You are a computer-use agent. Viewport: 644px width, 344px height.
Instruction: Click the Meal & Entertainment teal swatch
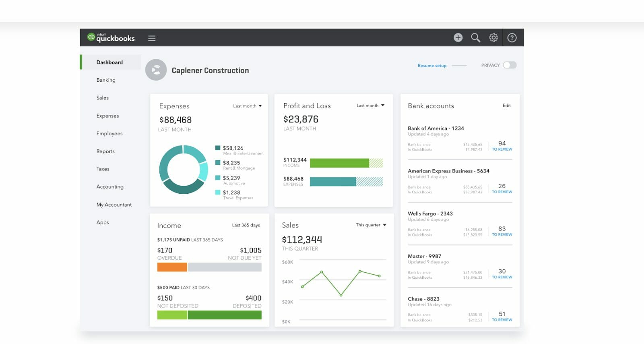(x=218, y=148)
